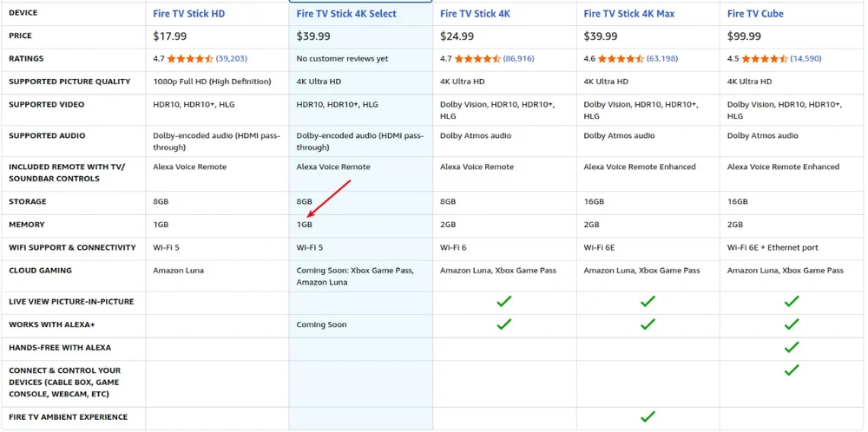Viewport: 868px width, 432px height.
Task: Open the Fire TV Stick 4K Select link
Action: tap(346, 14)
